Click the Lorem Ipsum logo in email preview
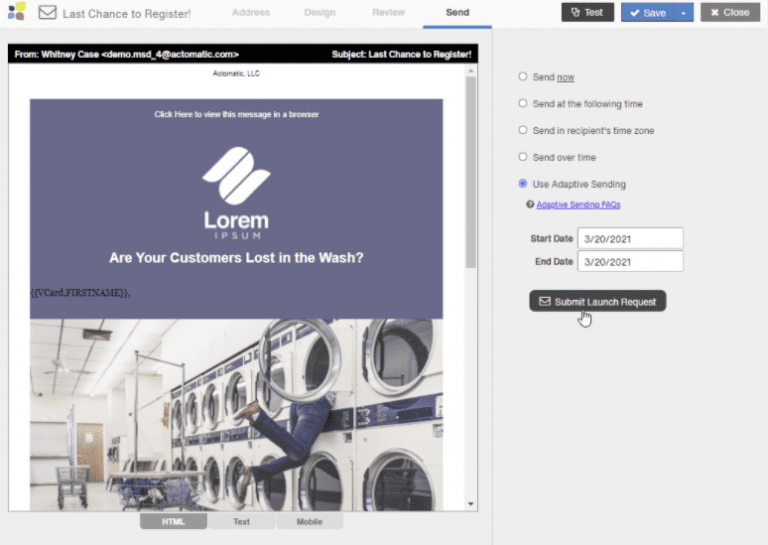768x545 pixels. click(236, 193)
